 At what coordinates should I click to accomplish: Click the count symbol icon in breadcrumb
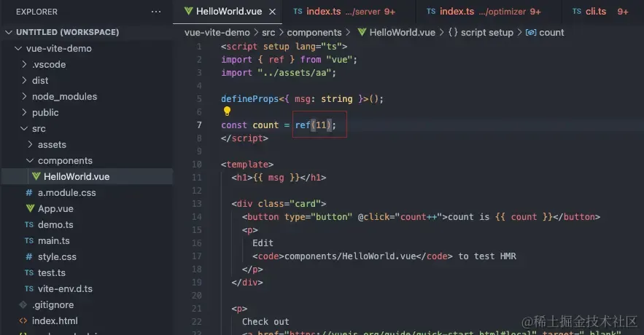coord(531,32)
